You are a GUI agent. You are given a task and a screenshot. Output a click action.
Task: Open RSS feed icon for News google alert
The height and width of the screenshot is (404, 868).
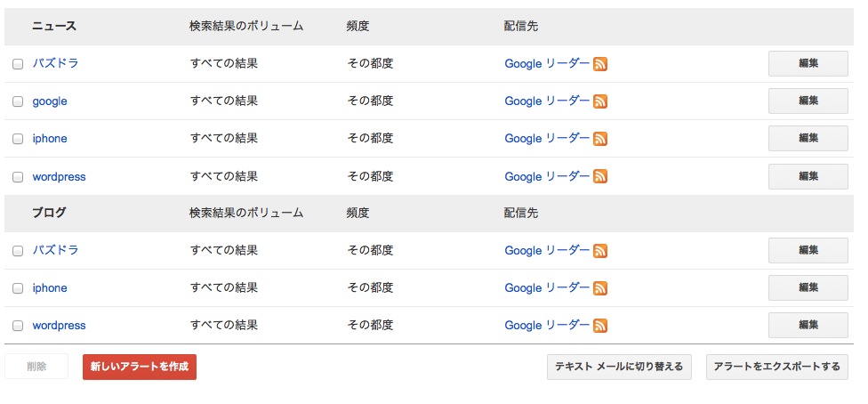[x=600, y=101]
